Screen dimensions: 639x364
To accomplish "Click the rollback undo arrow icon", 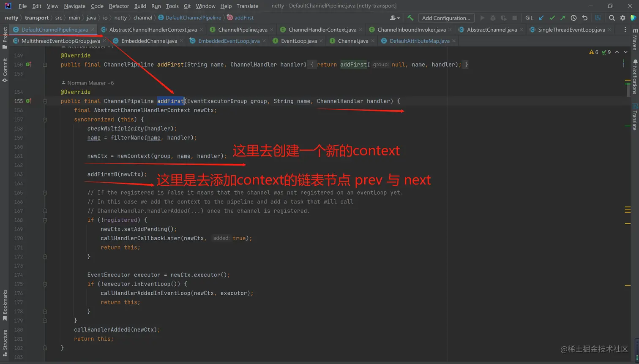I will [x=584, y=18].
